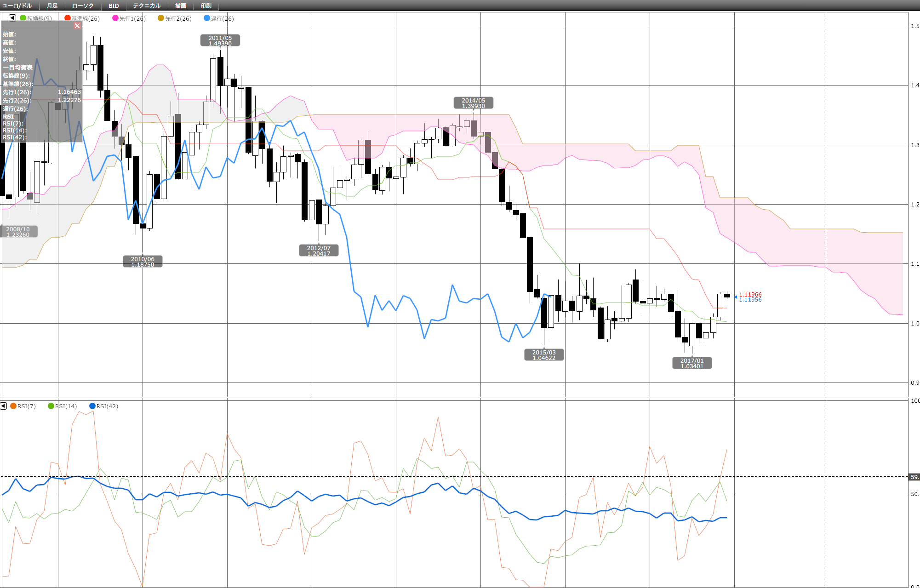Click the 2017/01 1.03401 low marker
Image resolution: width=920 pixels, height=588 pixels.
[692, 363]
